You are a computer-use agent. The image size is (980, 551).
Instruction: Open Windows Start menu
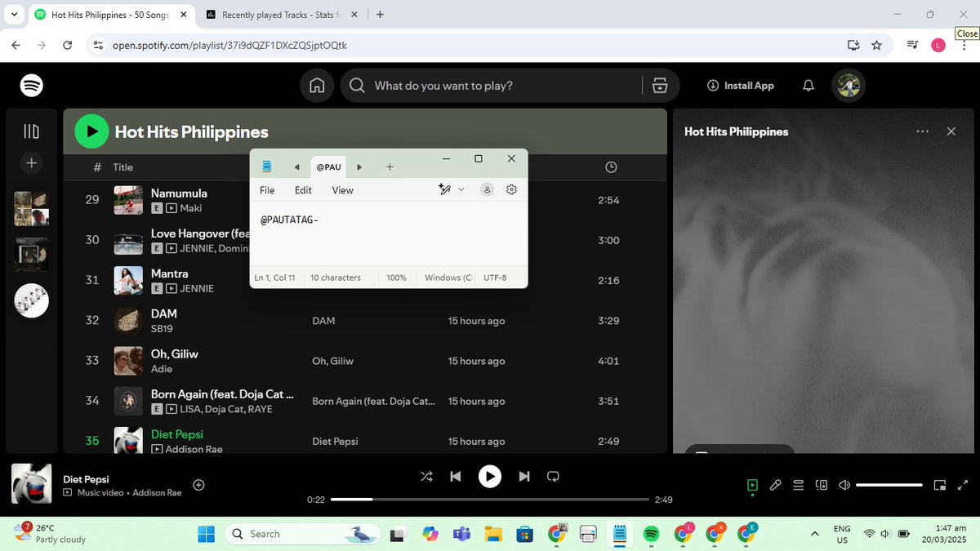click(206, 534)
